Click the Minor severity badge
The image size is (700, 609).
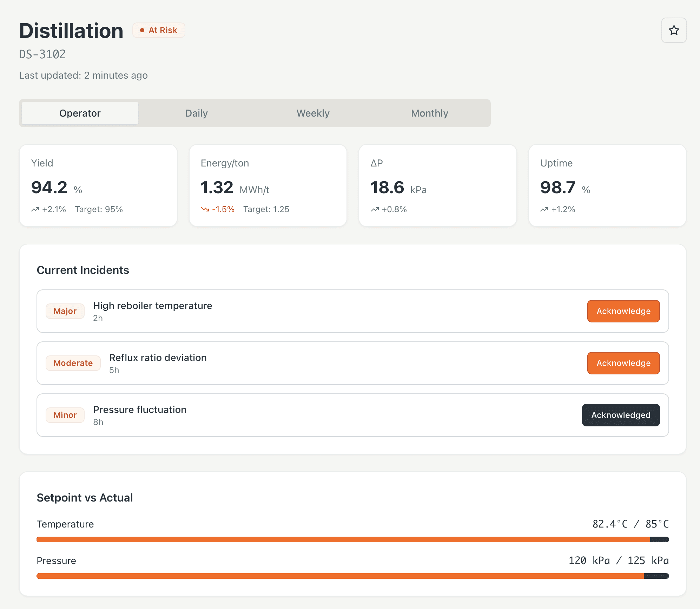[65, 415]
